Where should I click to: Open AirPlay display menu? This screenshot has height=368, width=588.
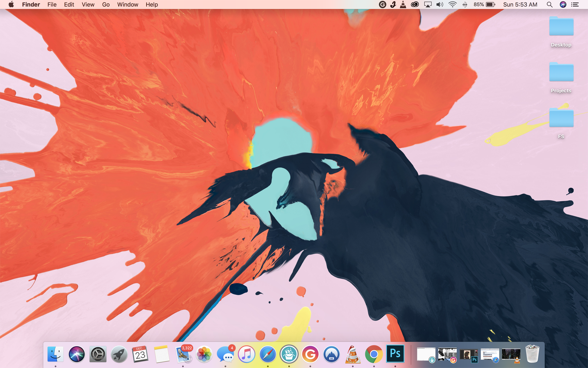(x=428, y=4)
